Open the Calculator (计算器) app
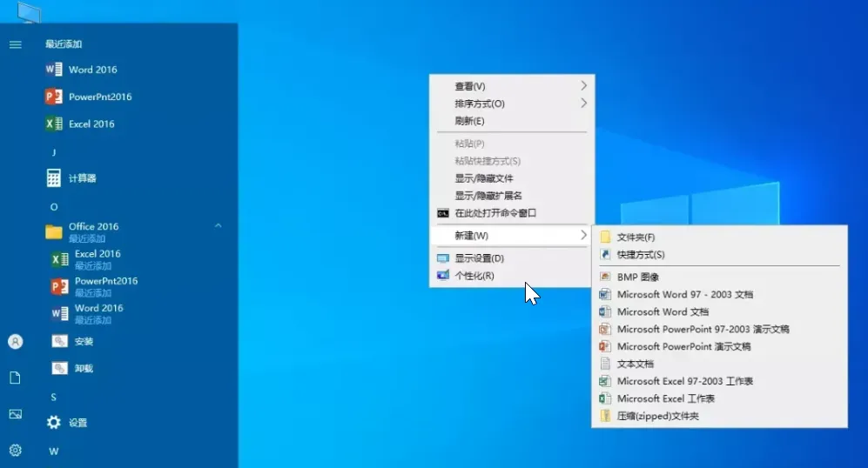Viewport: 868px width, 468px height. (x=71, y=178)
